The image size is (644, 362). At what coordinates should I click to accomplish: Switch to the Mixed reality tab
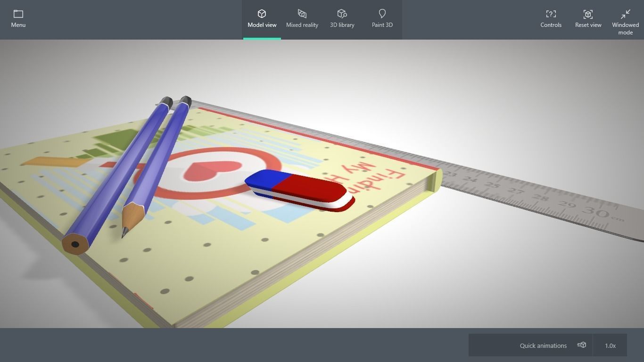302,25
